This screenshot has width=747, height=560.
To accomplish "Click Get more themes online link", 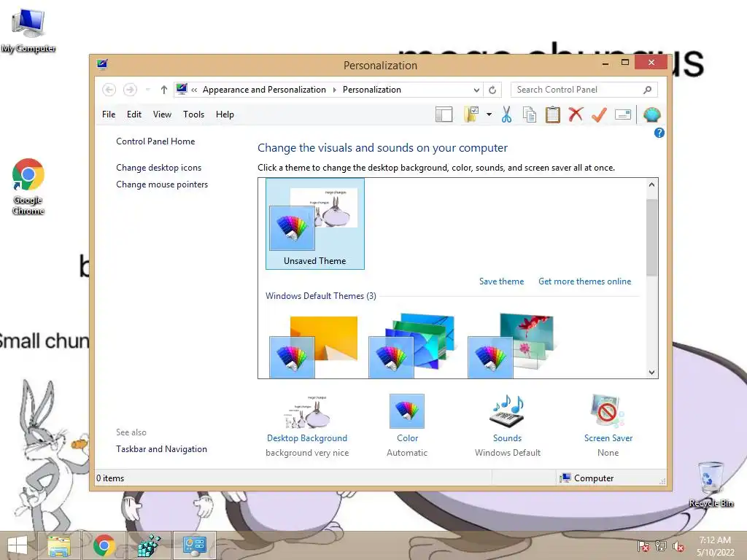I will click(584, 281).
